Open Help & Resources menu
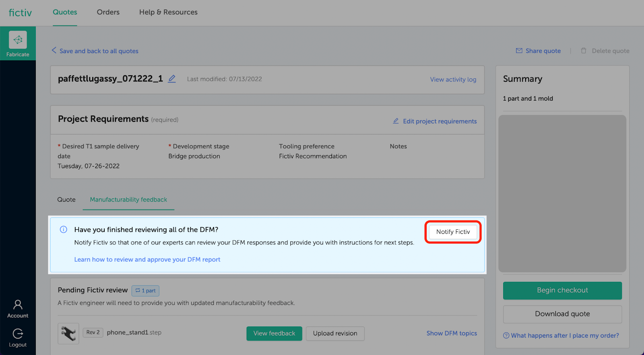Viewport: 644px width, 355px height. click(x=168, y=12)
